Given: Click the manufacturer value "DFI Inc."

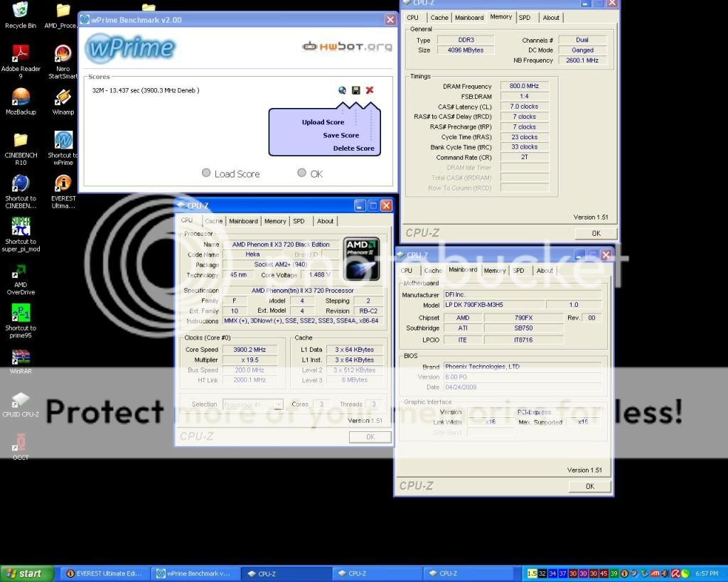Looking at the screenshot, I should click(523, 295).
